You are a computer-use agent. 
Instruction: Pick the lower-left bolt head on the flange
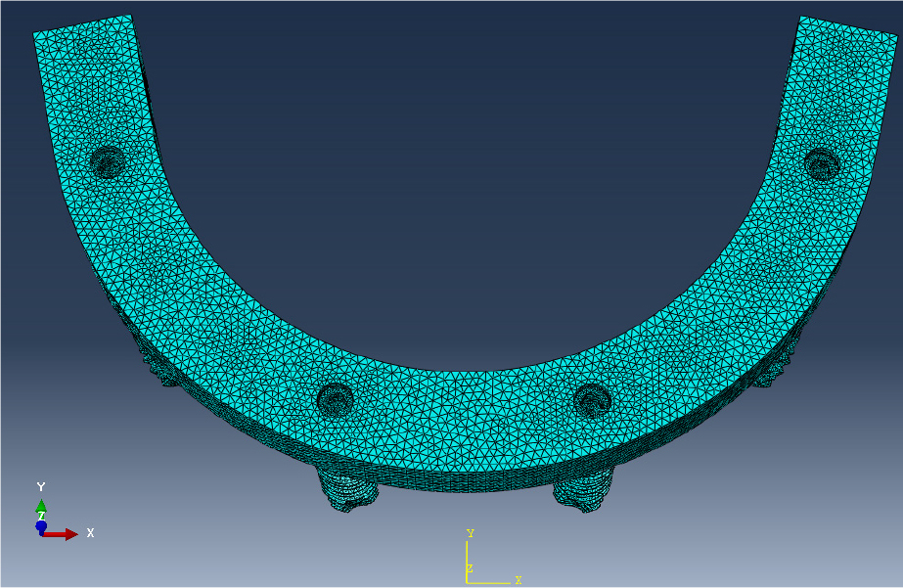(336, 399)
